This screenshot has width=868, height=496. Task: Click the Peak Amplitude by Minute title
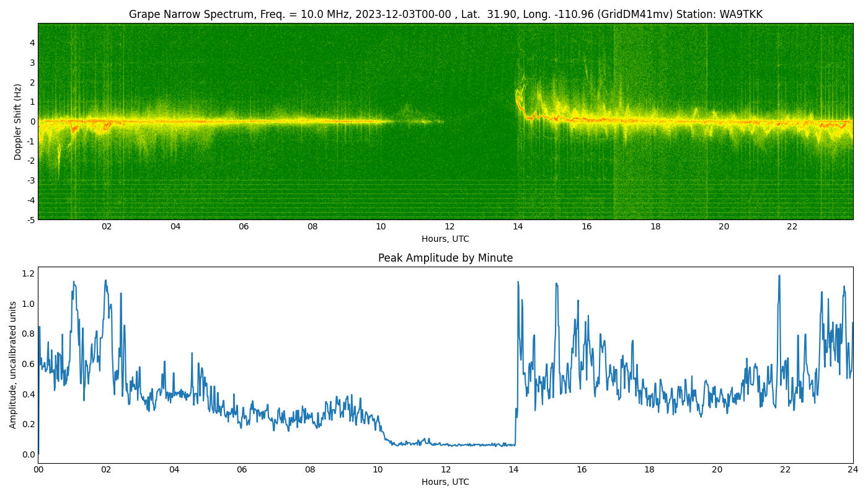click(x=445, y=258)
